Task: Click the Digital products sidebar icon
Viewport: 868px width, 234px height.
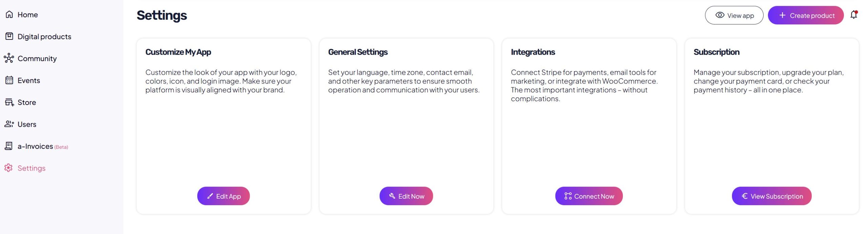Action: point(9,36)
